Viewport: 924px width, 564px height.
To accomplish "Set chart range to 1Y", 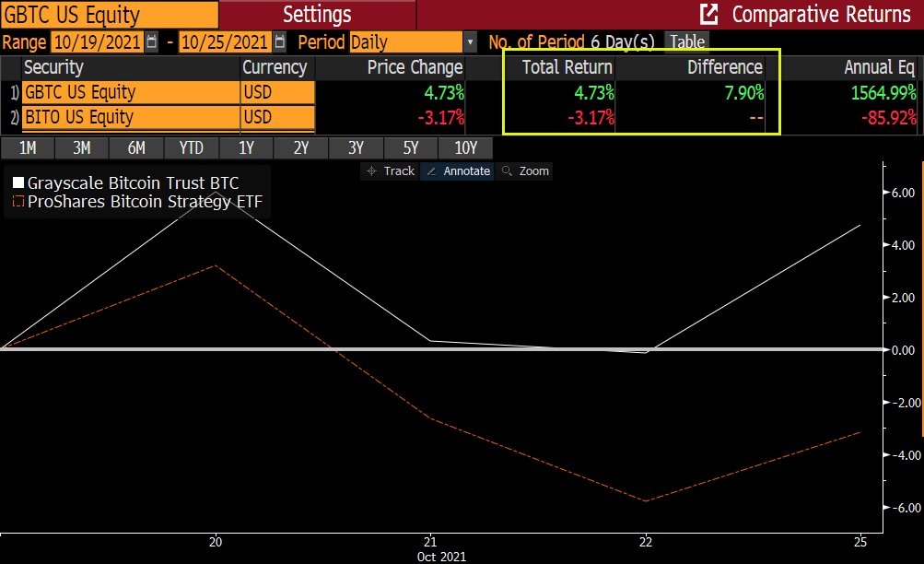I will (246, 147).
